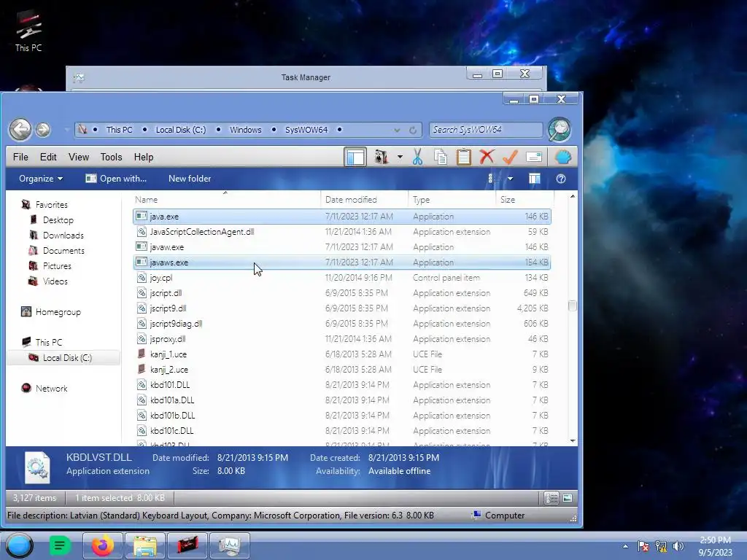Open dropdown arrow beside folder options icon

(x=400, y=157)
